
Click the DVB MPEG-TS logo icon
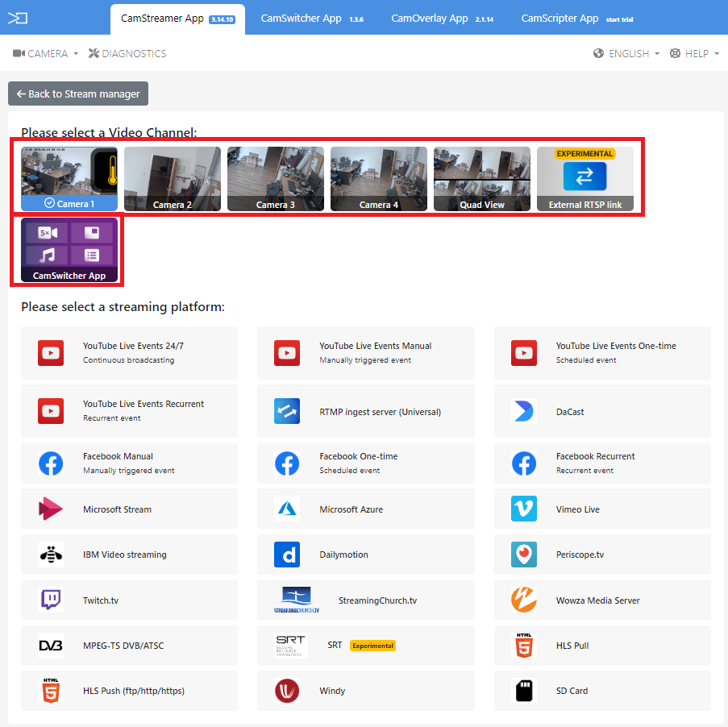tap(51, 646)
